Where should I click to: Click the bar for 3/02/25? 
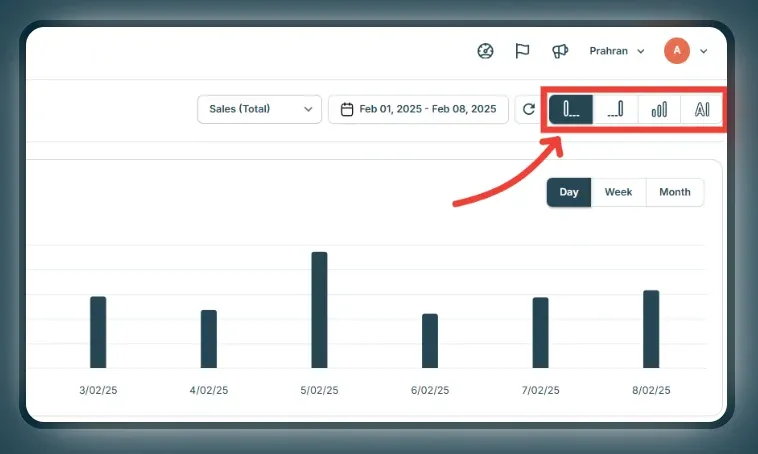[98, 332]
